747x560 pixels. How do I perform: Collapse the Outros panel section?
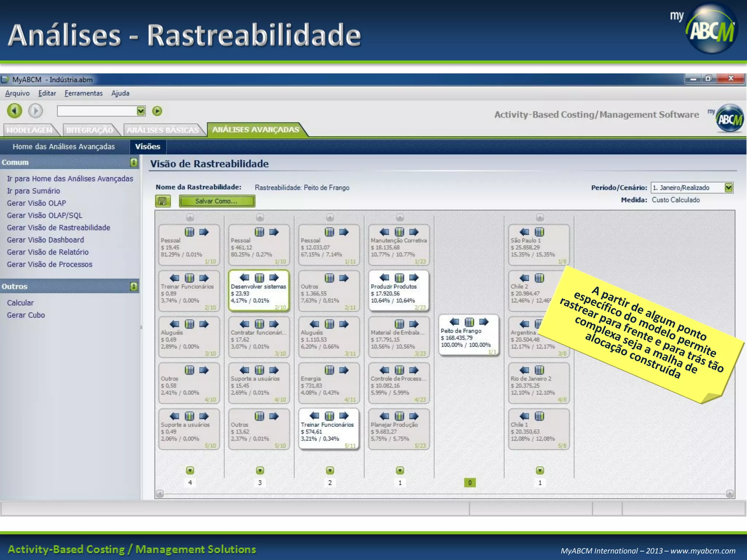[134, 286]
